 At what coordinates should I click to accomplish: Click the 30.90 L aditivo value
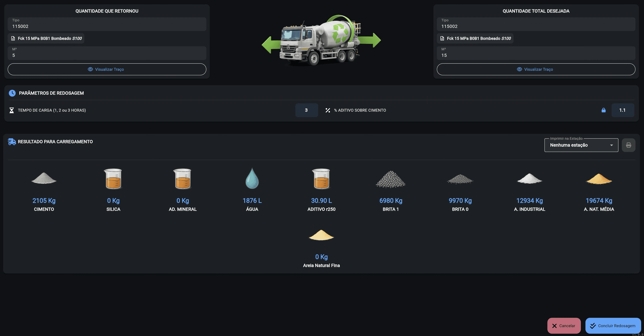(321, 200)
